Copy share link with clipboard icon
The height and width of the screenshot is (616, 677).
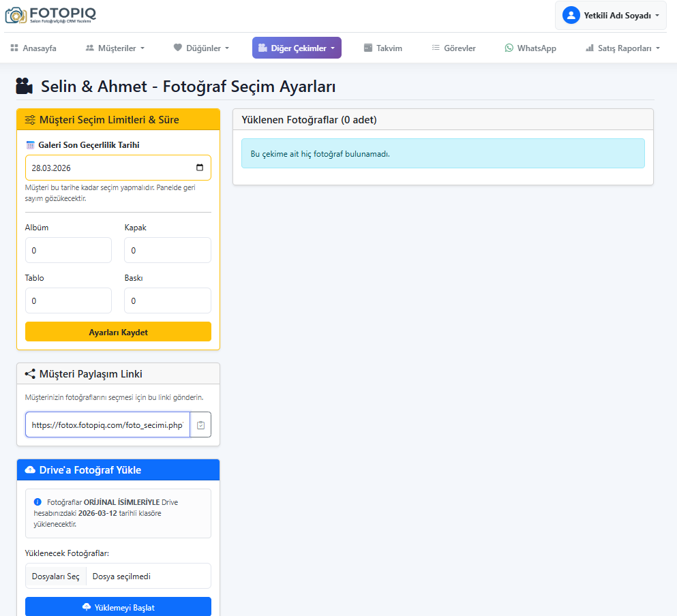(200, 425)
